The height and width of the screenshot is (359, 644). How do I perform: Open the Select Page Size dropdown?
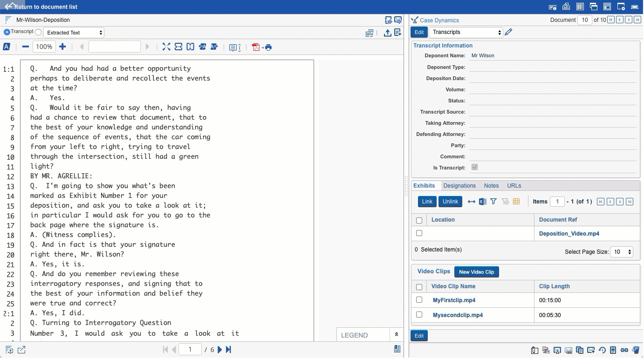(x=622, y=252)
